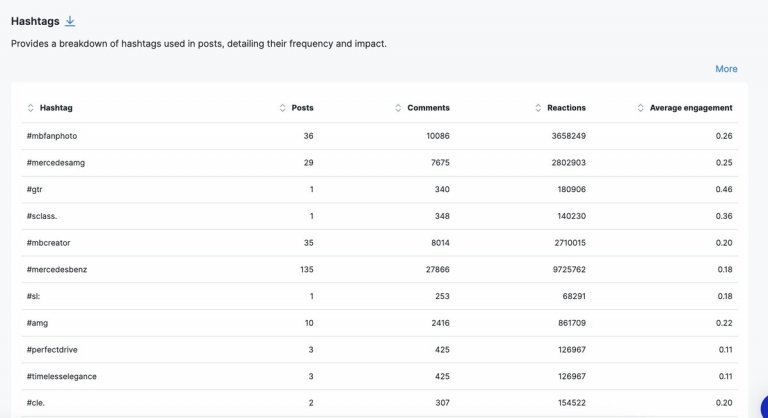Click comments value 307 for #cle.
This screenshot has width=768, height=418.
tap(442, 403)
